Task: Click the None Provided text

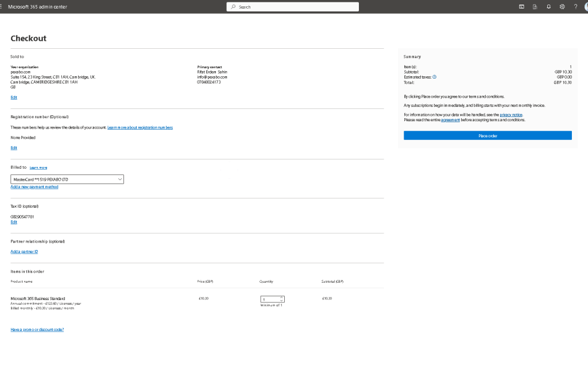Action: click(x=23, y=138)
